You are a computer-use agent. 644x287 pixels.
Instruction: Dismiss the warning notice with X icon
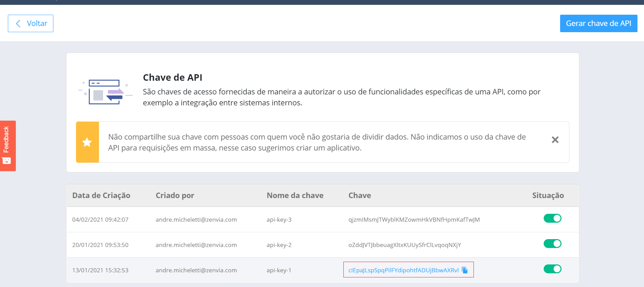(555, 140)
